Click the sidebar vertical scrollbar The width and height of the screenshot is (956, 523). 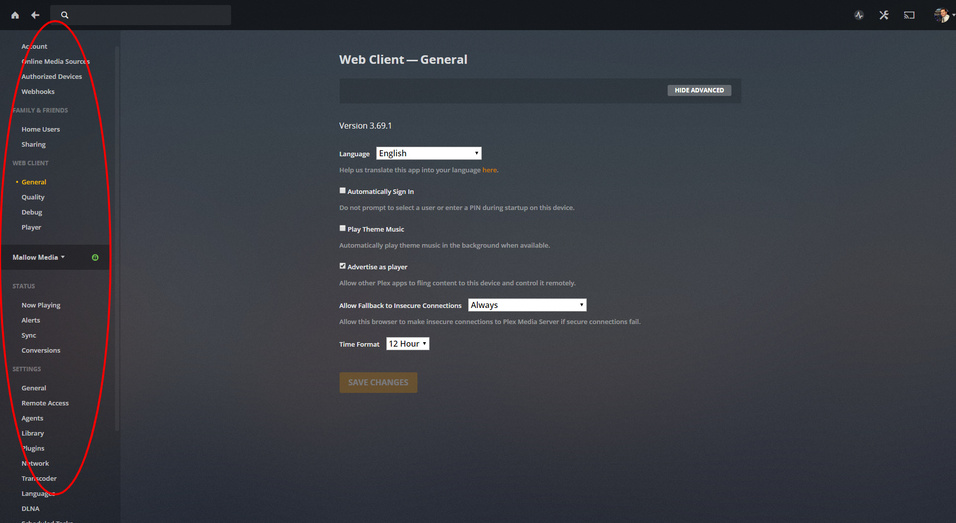[116, 238]
